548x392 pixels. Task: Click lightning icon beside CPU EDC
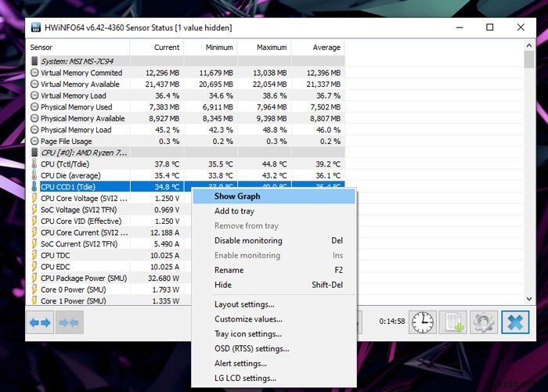[x=34, y=267]
